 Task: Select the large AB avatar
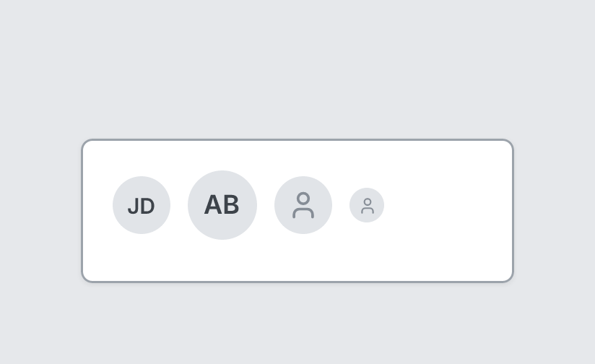click(222, 205)
